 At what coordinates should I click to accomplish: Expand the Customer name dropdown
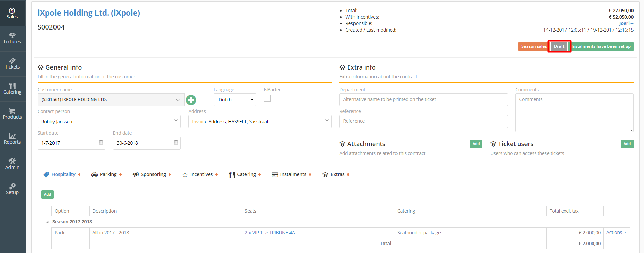[x=111, y=100]
